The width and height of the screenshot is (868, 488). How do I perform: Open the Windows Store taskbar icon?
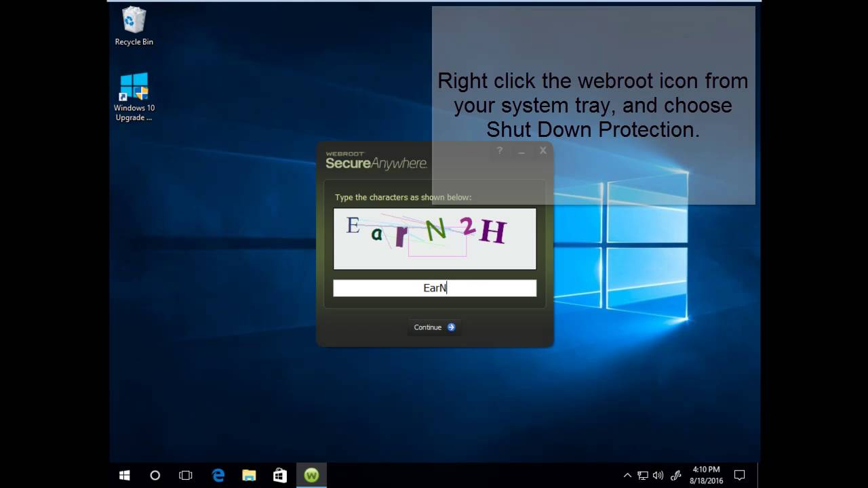[x=280, y=476]
